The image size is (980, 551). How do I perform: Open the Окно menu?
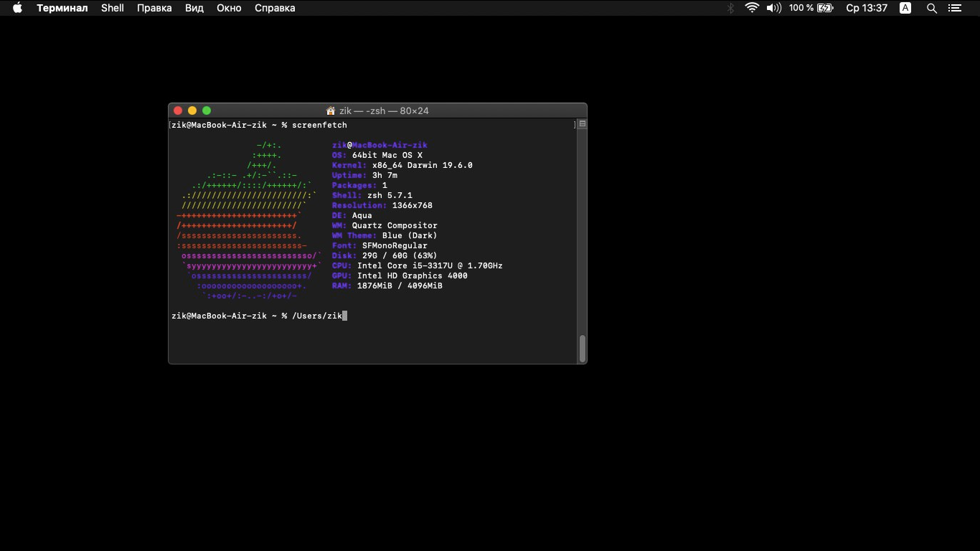coord(229,8)
